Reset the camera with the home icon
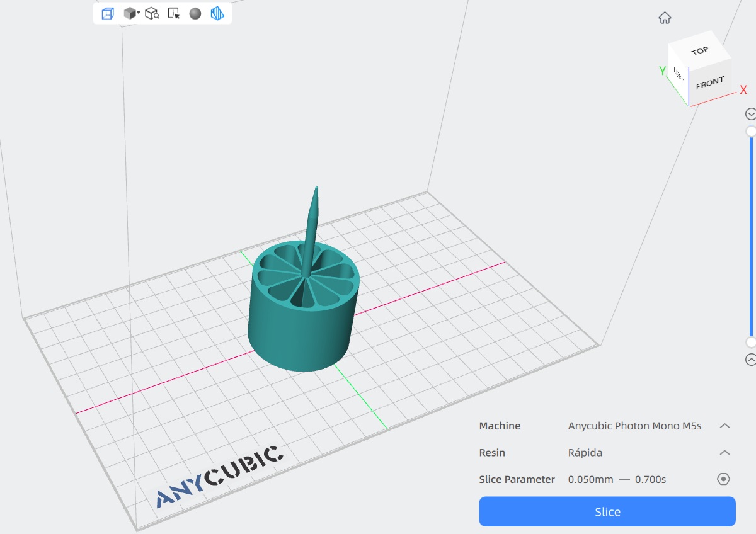Screen dimensions: 756x534 click(665, 18)
